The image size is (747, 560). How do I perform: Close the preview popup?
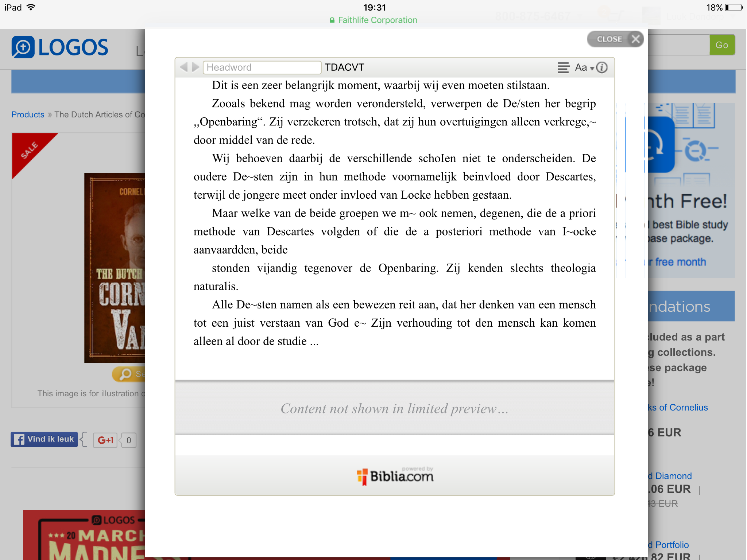(615, 39)
